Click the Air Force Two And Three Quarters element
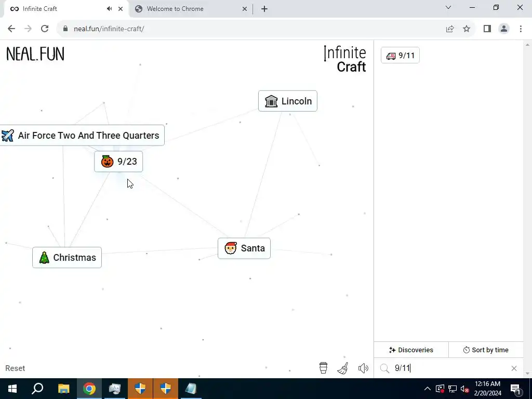This screenshot has width=532, height=399. tap(82, 136)
